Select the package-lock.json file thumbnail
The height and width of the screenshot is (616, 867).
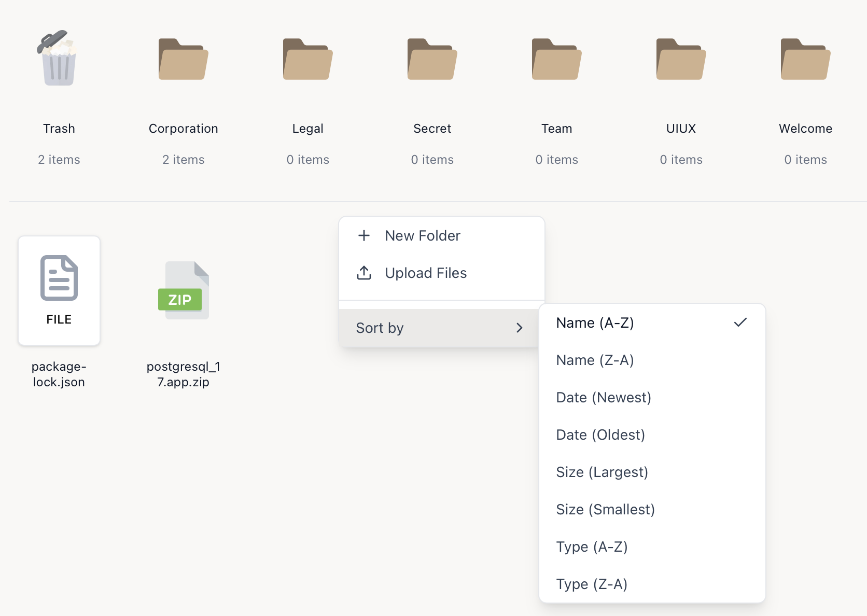coord(59,290)
